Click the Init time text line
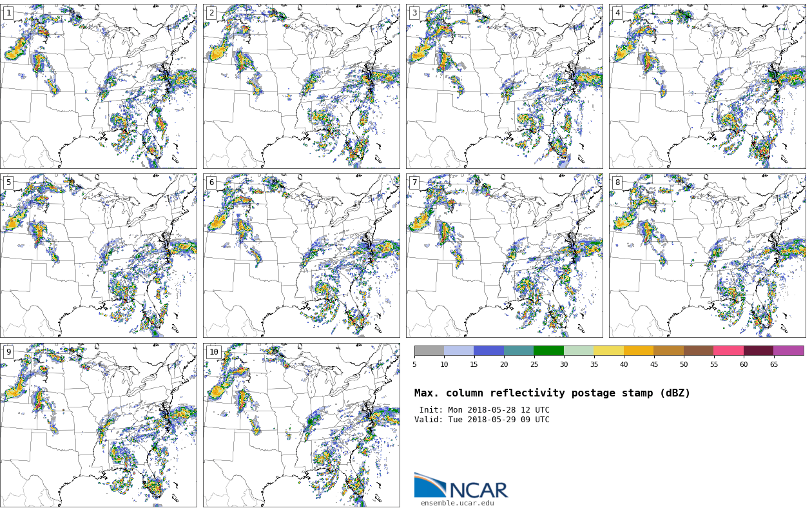Viewport: 812px width, 508px height. click(484, 410)
